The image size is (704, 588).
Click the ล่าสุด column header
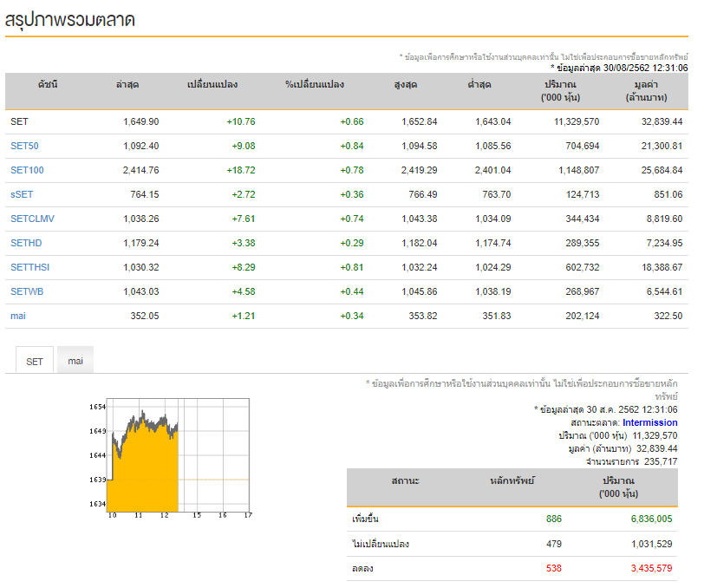pyautogui.click(x=127, y=84)
